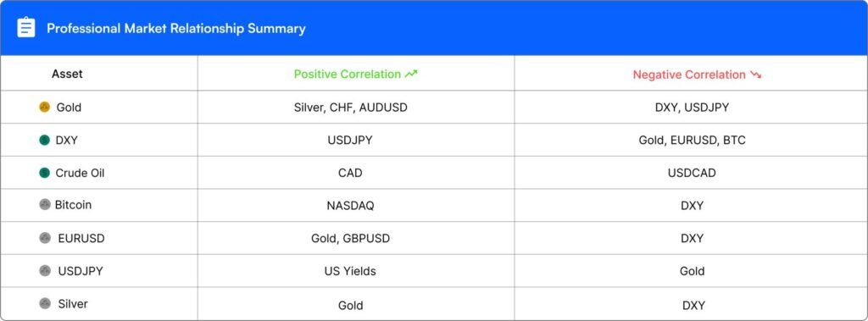Select the USDCAD cell in Crude Oil row

pyautogui.click(x=692, y=174)
